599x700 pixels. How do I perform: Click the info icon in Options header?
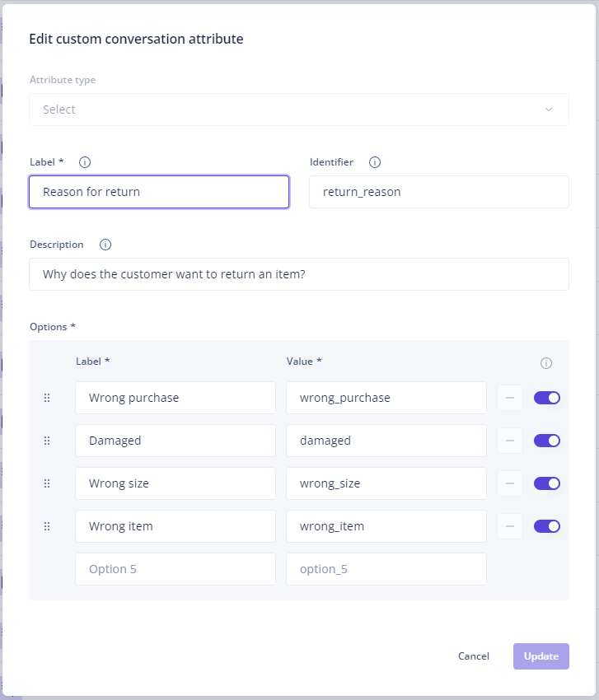tap(545, 363)
